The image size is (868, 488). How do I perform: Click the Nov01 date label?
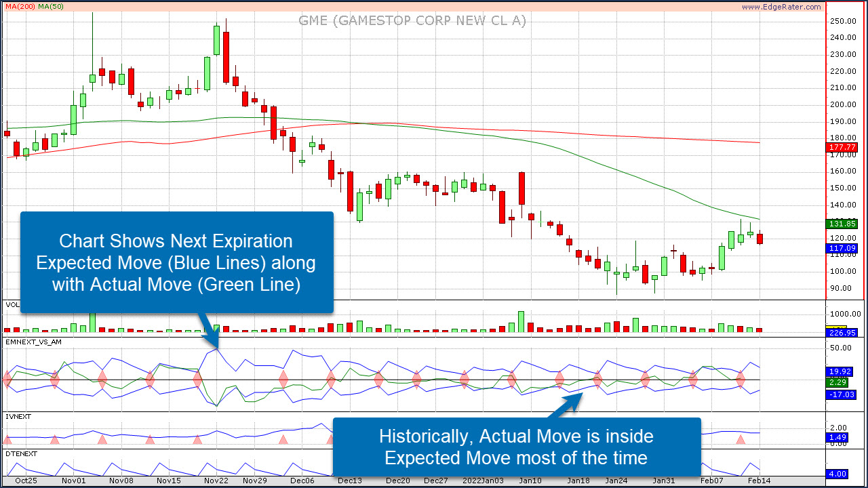[x=73, y=481]
